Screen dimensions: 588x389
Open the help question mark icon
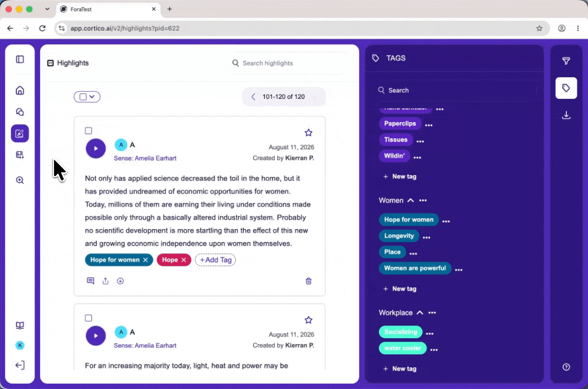coord(566,367)
